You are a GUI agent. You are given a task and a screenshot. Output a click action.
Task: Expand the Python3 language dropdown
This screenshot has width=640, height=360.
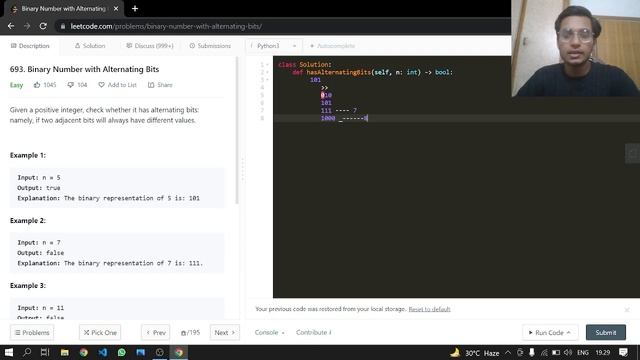tap(274, 46)
